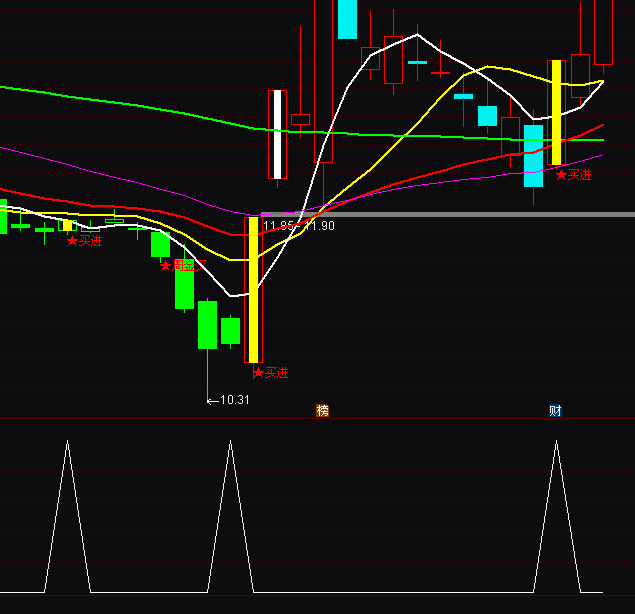Select the lowest green candlestick above 10.31
Screen dimensions: 635x614
click(x=207, y=325)
